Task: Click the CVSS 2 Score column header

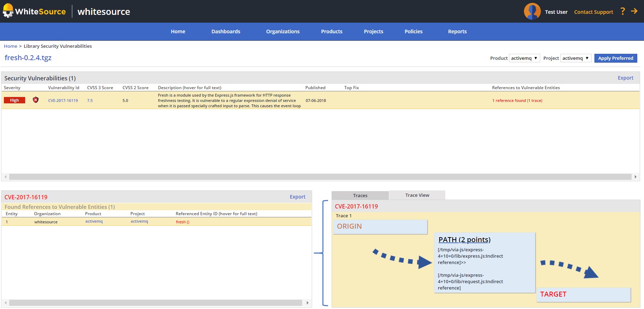Action: [136, 88]
